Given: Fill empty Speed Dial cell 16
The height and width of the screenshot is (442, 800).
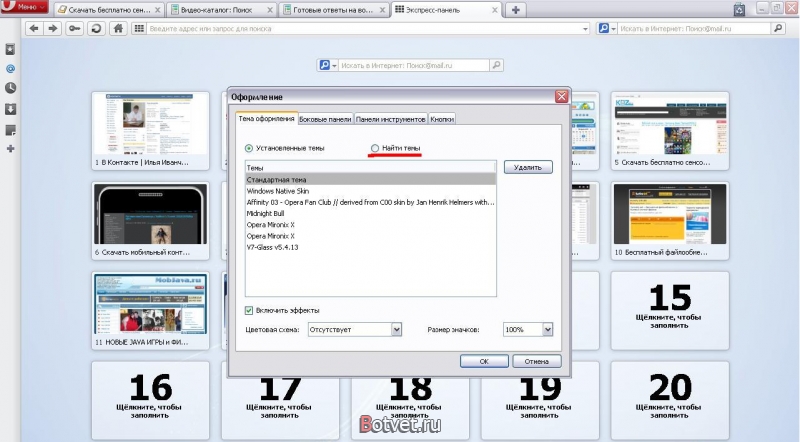Looking at the screenshot, I should click(151, 401).
